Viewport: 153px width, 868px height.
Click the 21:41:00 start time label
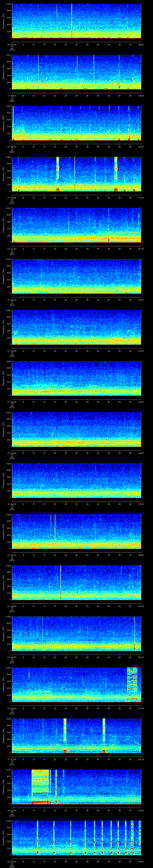12,249
